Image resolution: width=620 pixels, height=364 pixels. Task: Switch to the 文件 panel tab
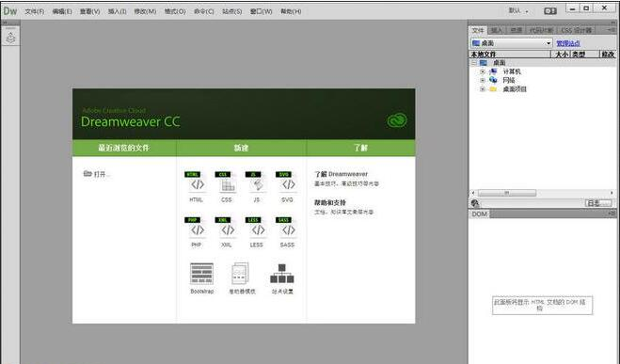coord(478,30)
